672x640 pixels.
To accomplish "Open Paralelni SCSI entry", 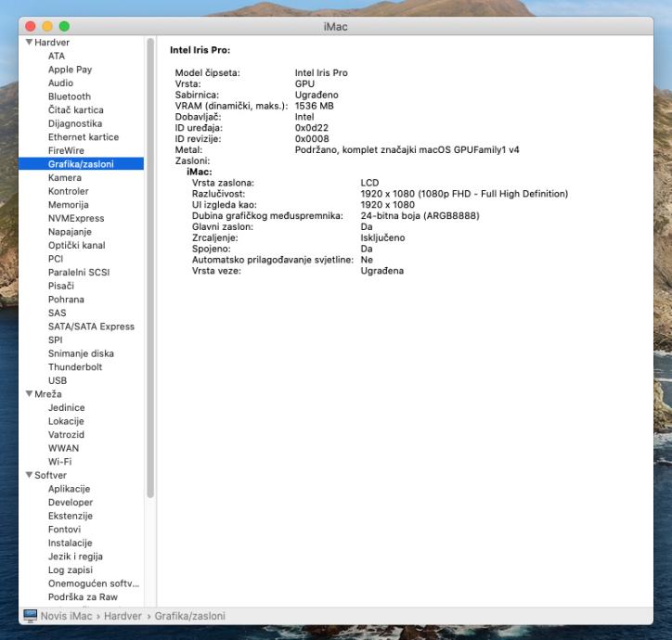I will point(79,272).
